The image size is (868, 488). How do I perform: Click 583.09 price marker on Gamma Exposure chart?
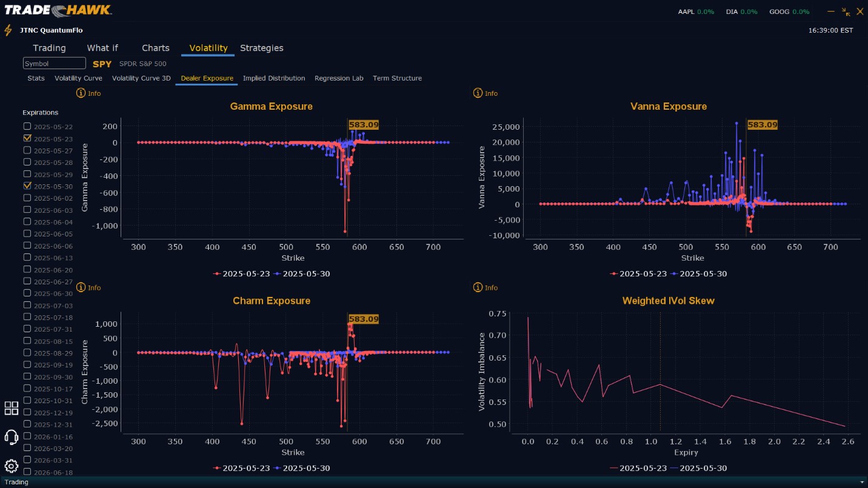[364, 125]
